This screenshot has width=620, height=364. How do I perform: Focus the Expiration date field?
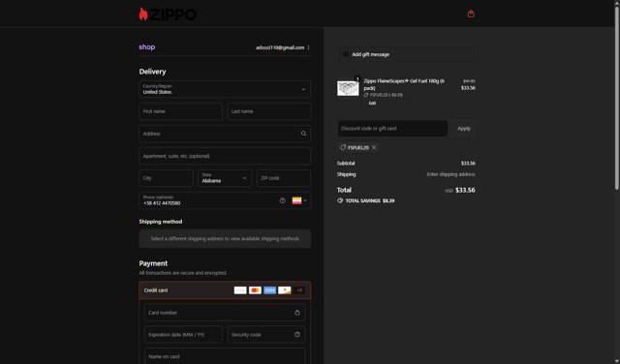click(183, 334)
